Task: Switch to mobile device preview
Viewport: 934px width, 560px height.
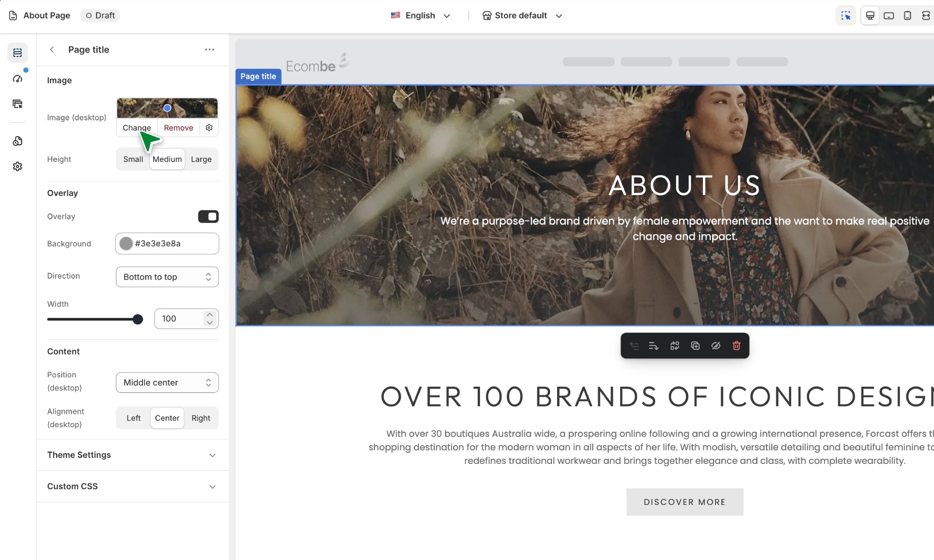Action: tap(907, 15)
